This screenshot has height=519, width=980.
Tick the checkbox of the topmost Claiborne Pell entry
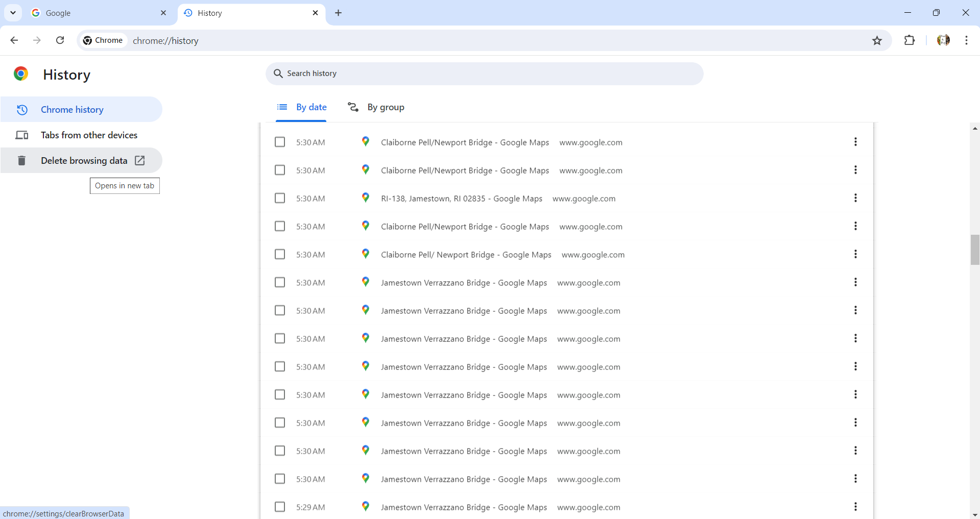[x=280, y=142]
